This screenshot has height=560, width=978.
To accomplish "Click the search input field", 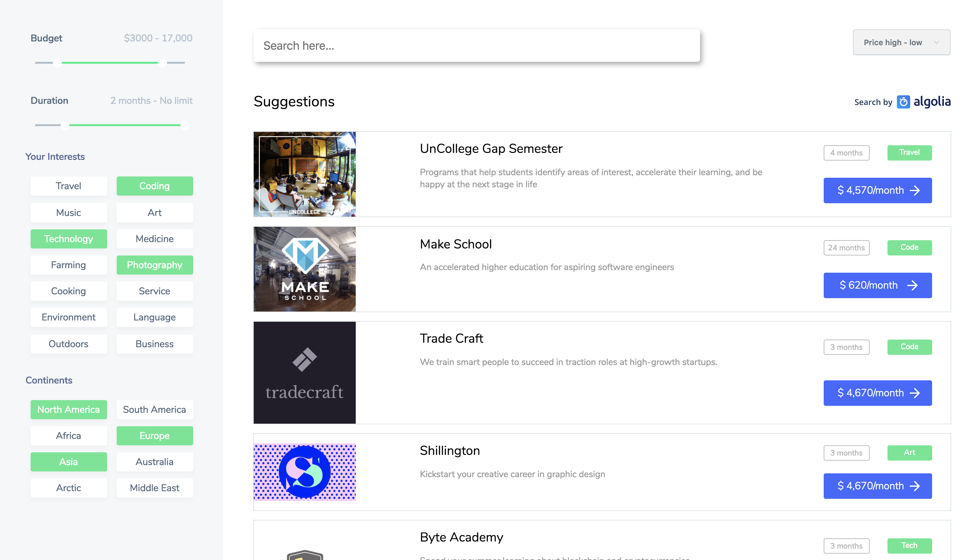I will [x=477, y=45].
